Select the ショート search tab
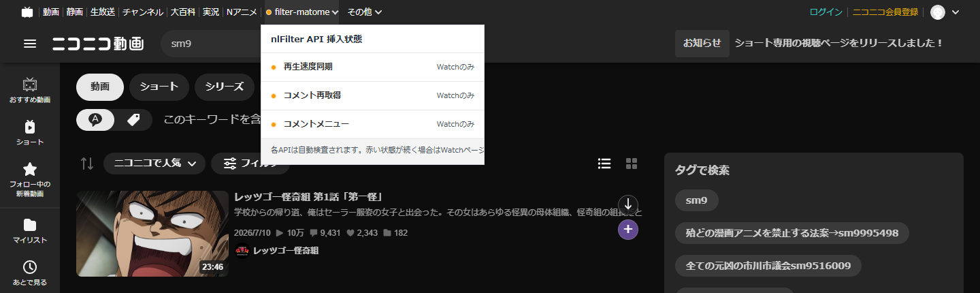 pyautogui.click(x=159, y=87)
